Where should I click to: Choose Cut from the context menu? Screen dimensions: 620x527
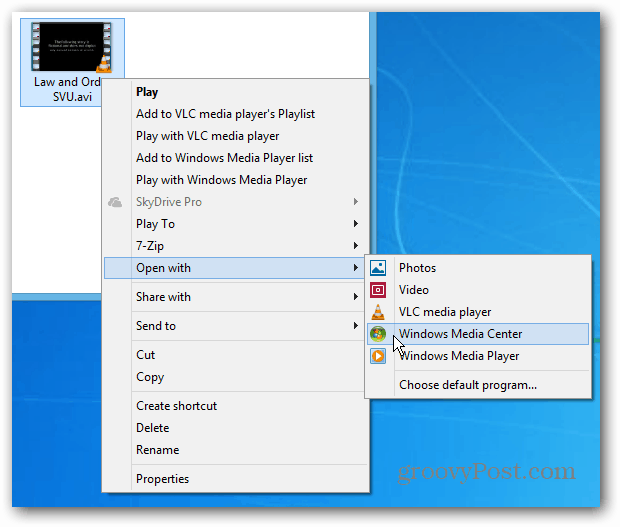236,355
